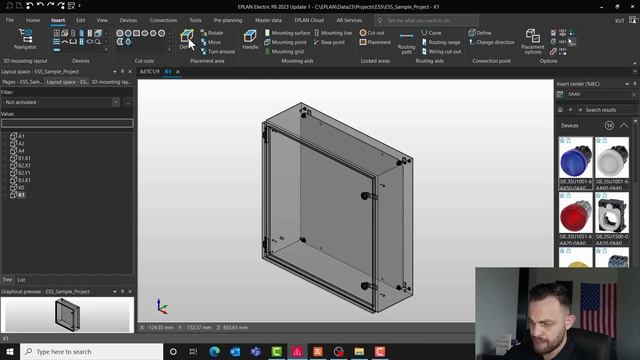Switch to the View ribbon tab
The height and width of the screenshot is (360, 640).
102,20
